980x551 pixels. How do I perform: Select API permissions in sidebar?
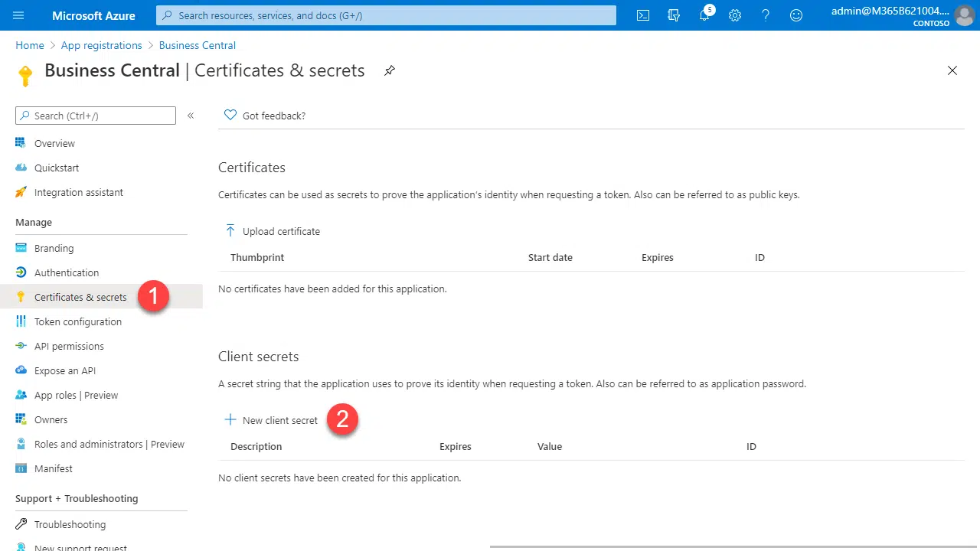(69, 346)
